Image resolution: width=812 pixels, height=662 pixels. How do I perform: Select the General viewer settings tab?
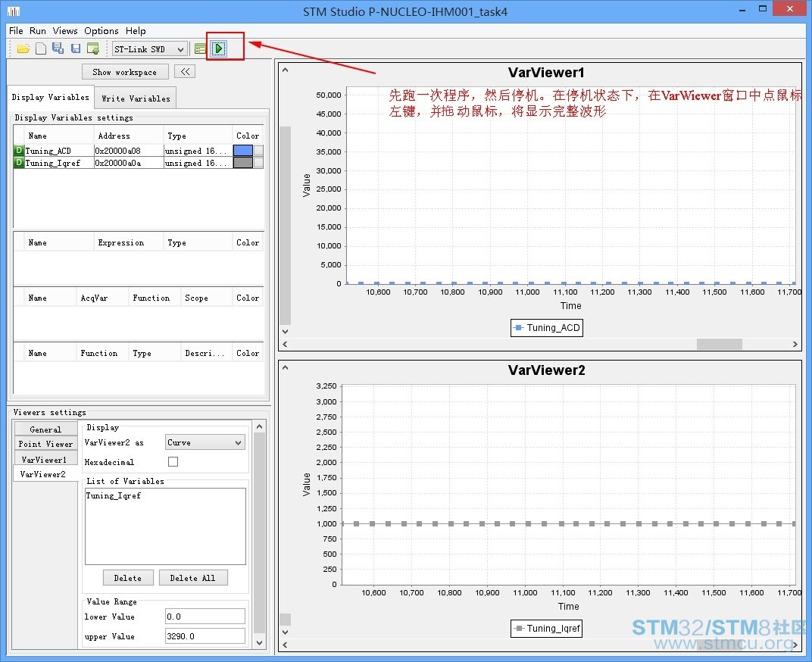pyautogui.click(x=45, y=429)
